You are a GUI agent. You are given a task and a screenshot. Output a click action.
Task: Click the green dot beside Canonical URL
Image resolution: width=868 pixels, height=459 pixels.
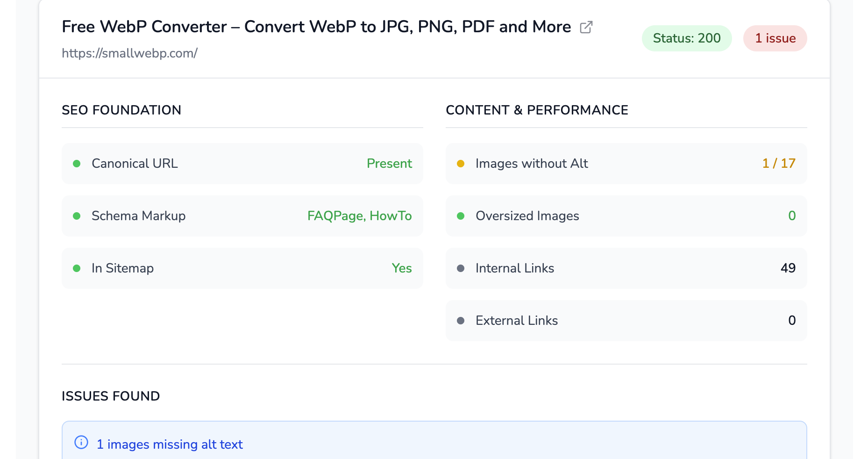(x=77, y=164)
